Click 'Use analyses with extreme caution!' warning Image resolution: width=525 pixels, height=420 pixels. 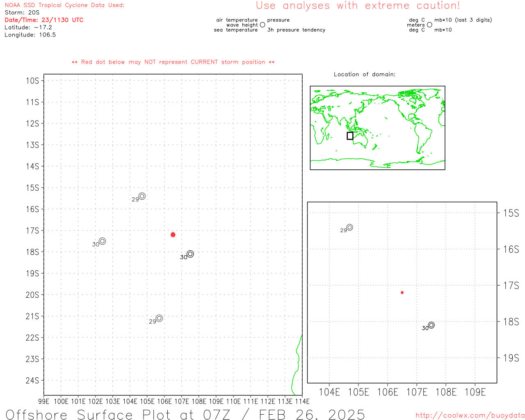358,6
